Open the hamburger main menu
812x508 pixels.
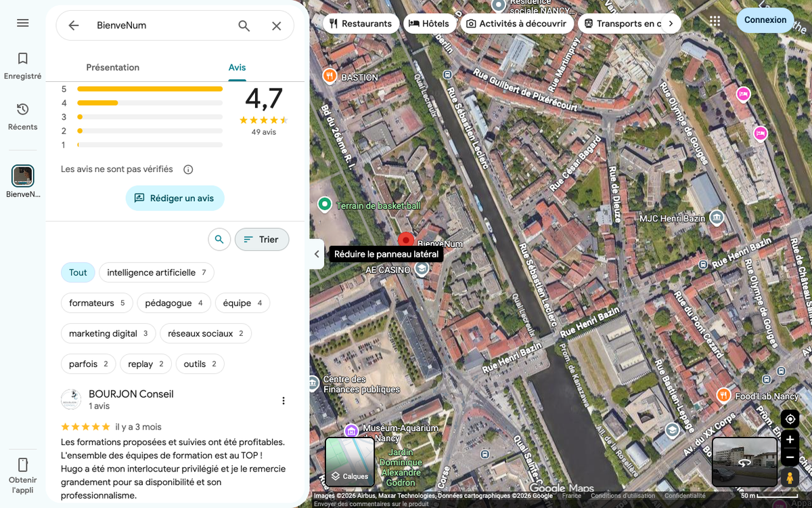[22, 23]
